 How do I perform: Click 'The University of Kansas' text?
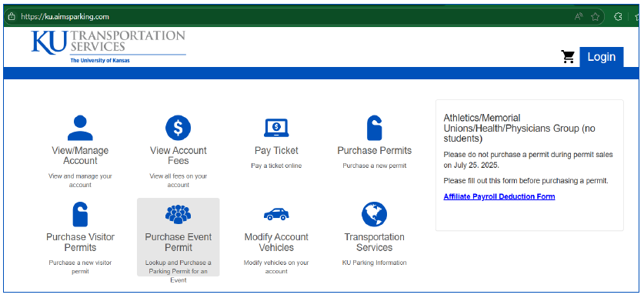coord(100,60)
